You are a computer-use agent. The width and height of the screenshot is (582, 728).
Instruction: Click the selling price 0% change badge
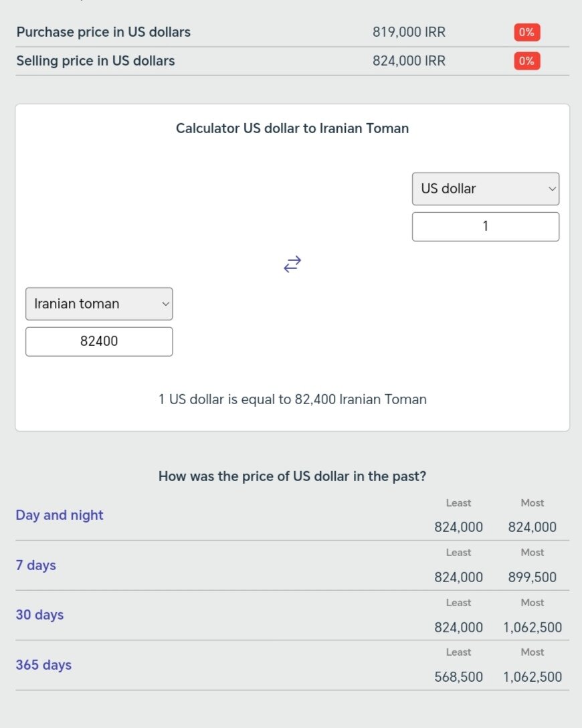click(x=527, y=61)
